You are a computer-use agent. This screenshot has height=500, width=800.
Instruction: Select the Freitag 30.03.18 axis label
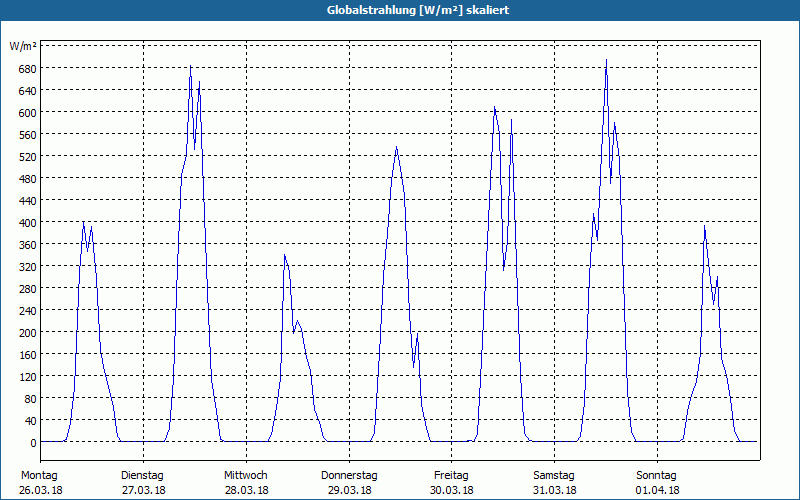coord(452,483)
